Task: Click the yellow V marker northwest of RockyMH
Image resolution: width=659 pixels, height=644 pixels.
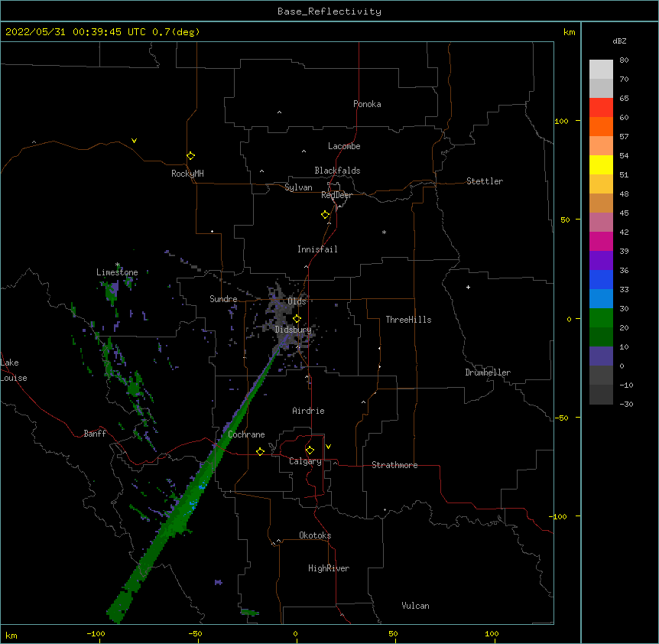Action: pyautogui.click(x=134, y=141)
